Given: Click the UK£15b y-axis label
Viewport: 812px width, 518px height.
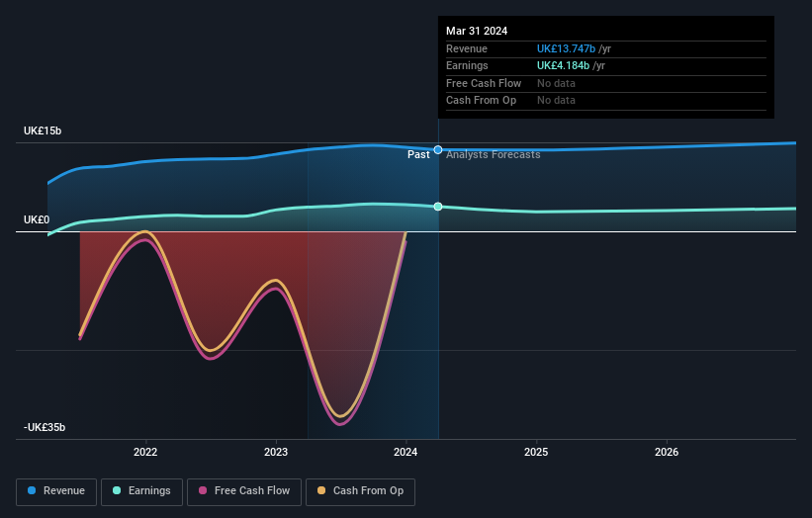Looking at the screenshot, I should [x=43, y=130].
